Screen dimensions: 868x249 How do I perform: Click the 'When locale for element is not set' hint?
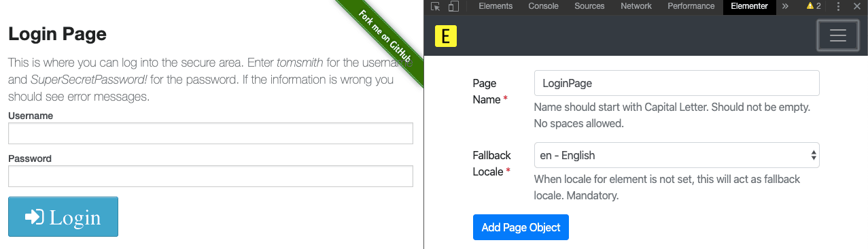667,188
